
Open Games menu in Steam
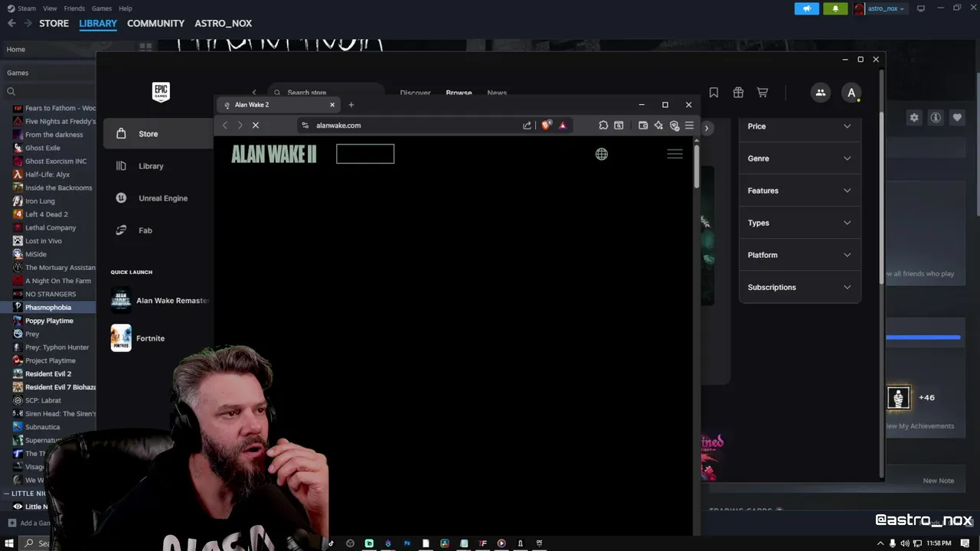(102, 8)
